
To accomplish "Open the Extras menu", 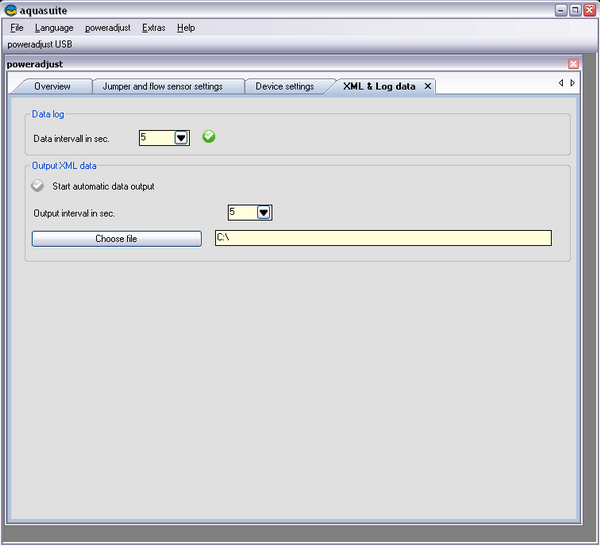I will [x=153, y=28].
